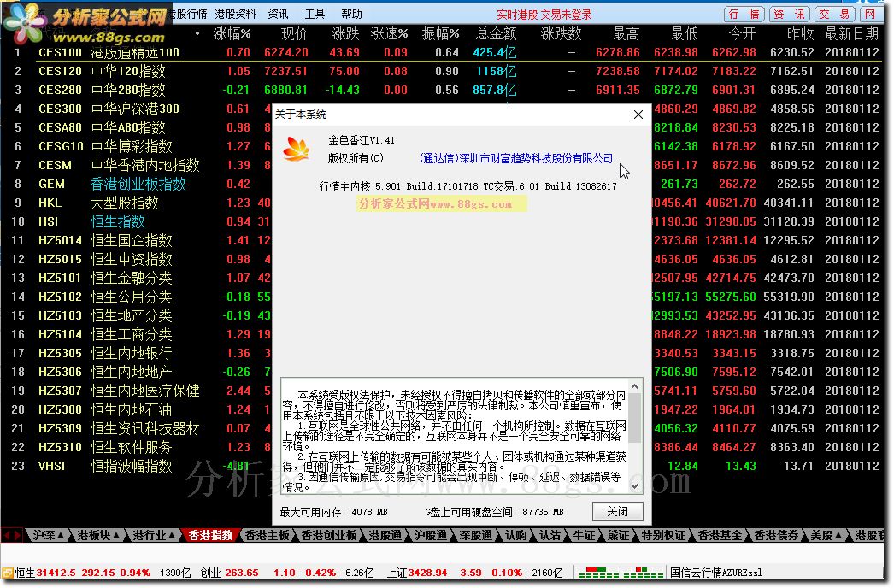The image size is (894, 588).
Task: Click the 行情 button at the top right
Action: coord(744,15)
